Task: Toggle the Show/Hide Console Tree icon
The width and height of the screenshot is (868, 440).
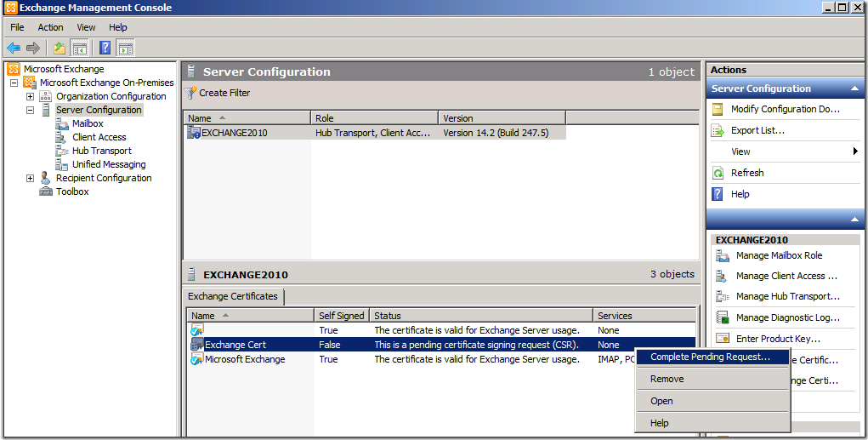Action: click(x=79, y=49)
